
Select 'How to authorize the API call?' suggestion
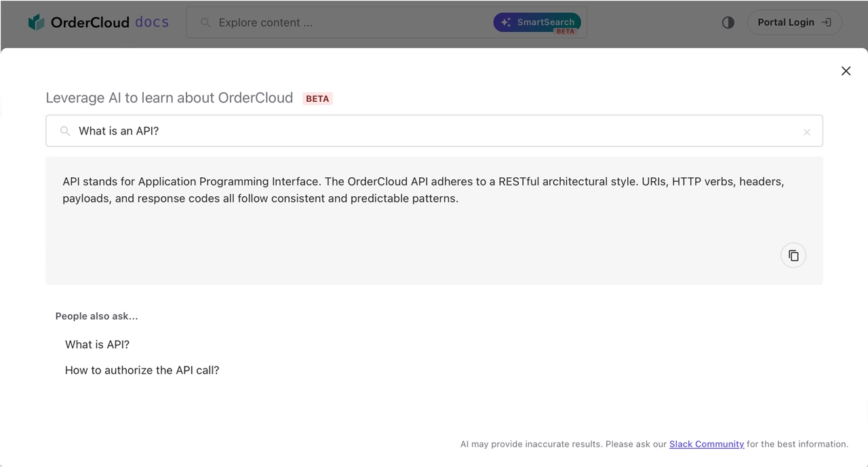(x=142, y=371)
